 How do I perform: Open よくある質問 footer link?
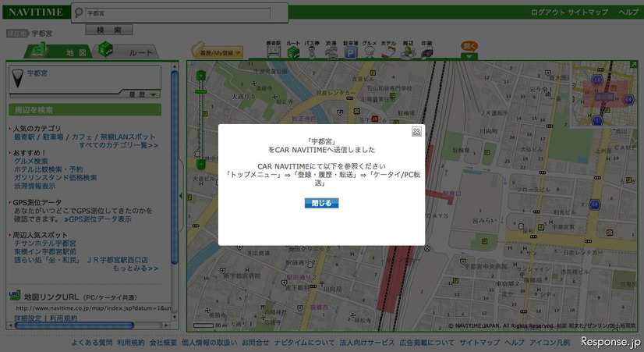91,343
